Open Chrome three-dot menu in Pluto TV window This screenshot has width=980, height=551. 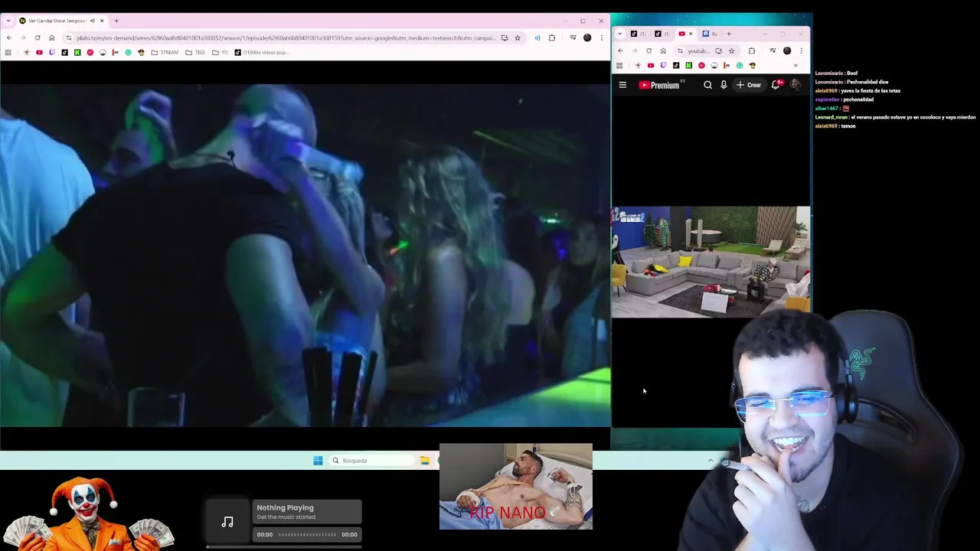click(x=602, y=37)
